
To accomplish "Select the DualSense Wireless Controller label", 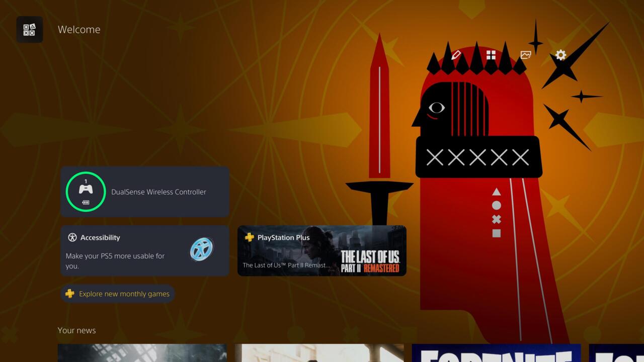I will (x=158, y=192).
